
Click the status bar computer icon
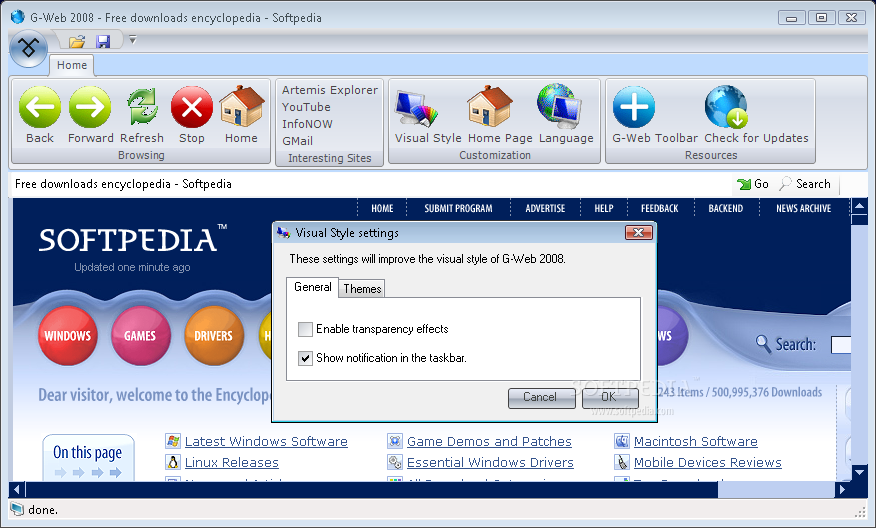17,509
